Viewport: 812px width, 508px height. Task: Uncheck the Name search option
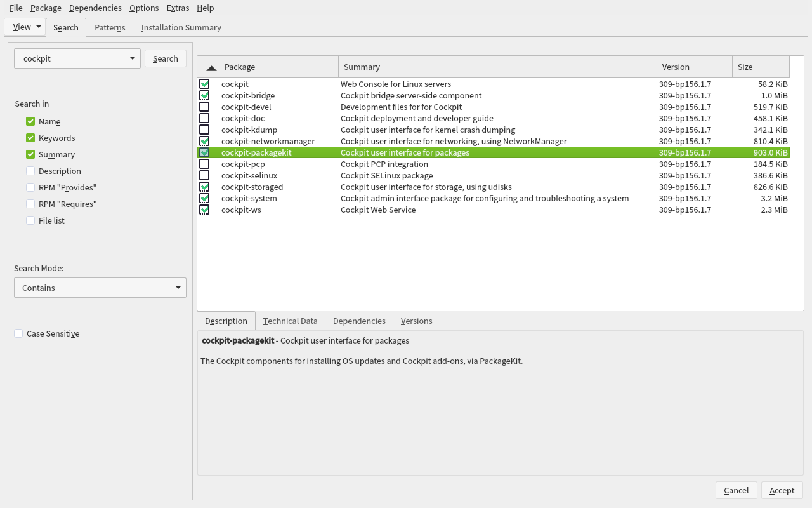click(30, 121)
